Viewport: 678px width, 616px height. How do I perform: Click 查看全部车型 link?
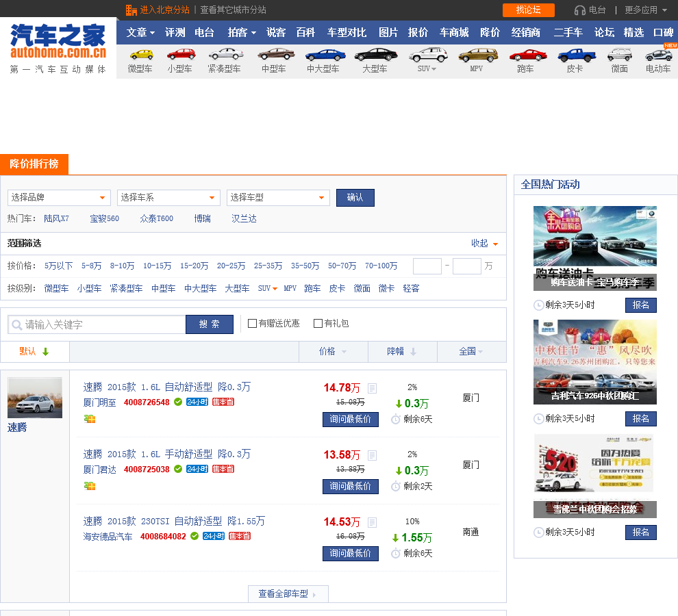(x=288, y=594)
